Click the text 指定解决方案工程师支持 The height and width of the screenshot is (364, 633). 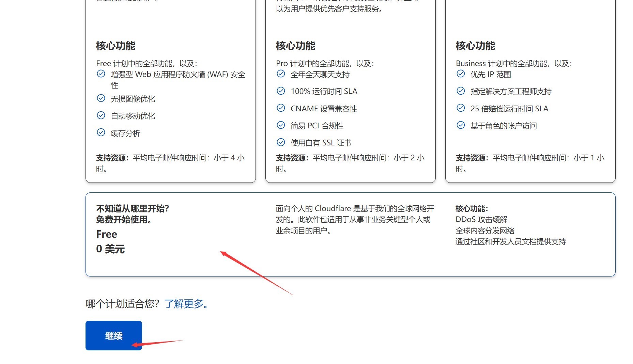point(511,91)
